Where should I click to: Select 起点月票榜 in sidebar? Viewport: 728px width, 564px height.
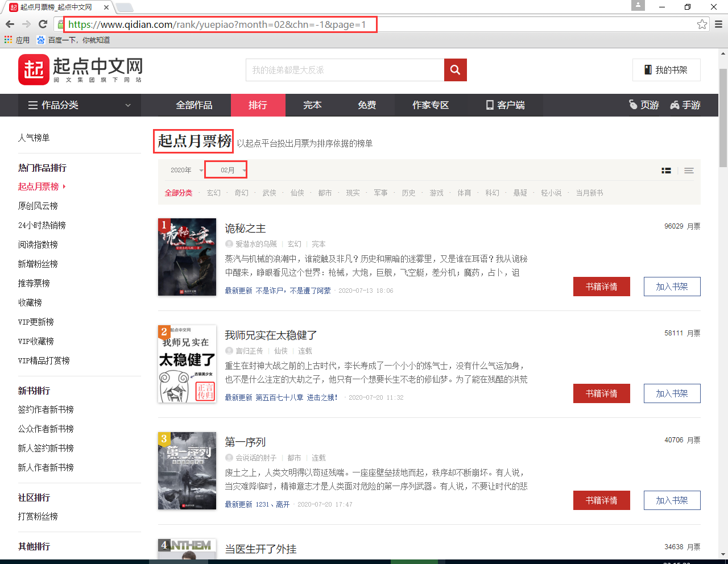click(x=38, y=186)
